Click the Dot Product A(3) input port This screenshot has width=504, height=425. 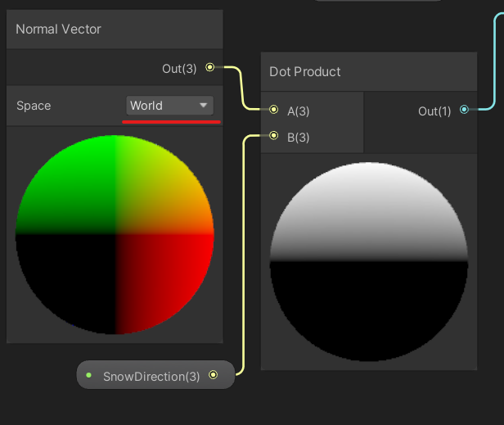tap(273, 110)
